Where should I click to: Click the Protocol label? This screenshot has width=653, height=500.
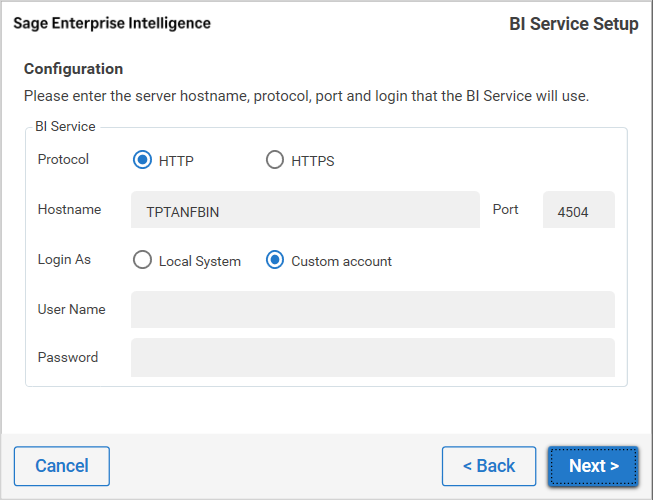pos(63,159)
